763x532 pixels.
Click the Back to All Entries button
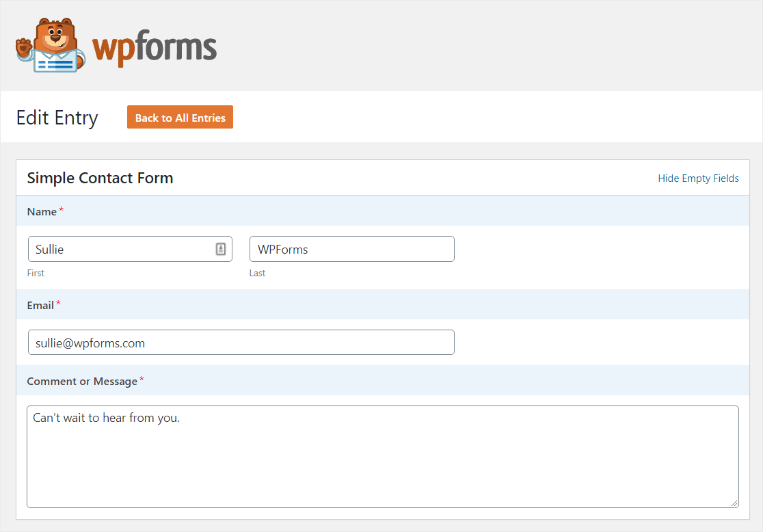(x=180, y=118)
